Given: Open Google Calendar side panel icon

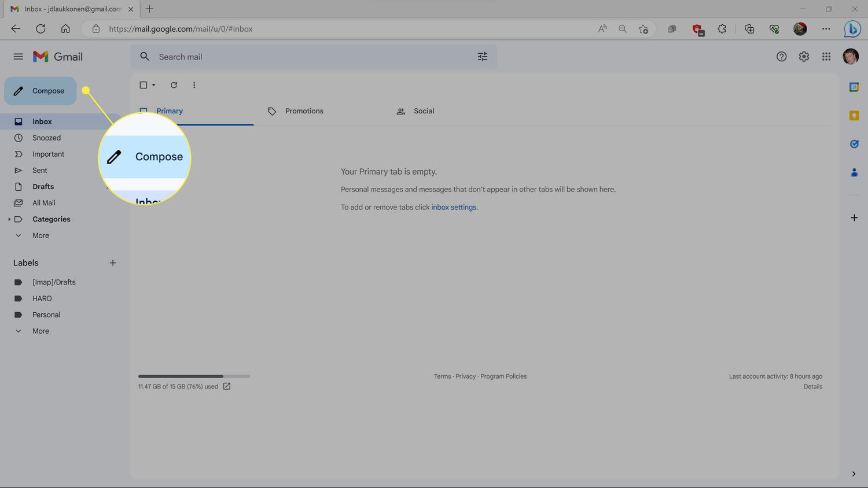Looking at the screenshot, I should coord(854,87).
